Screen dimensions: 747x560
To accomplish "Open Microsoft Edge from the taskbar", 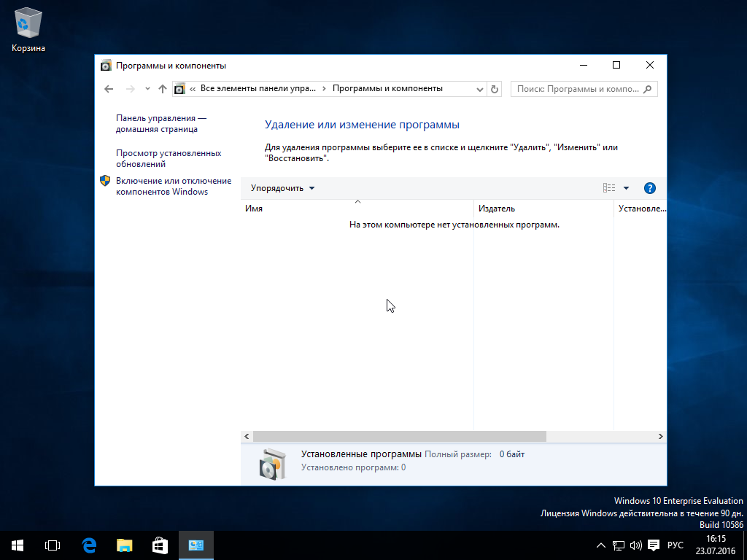I will (88, 545).
